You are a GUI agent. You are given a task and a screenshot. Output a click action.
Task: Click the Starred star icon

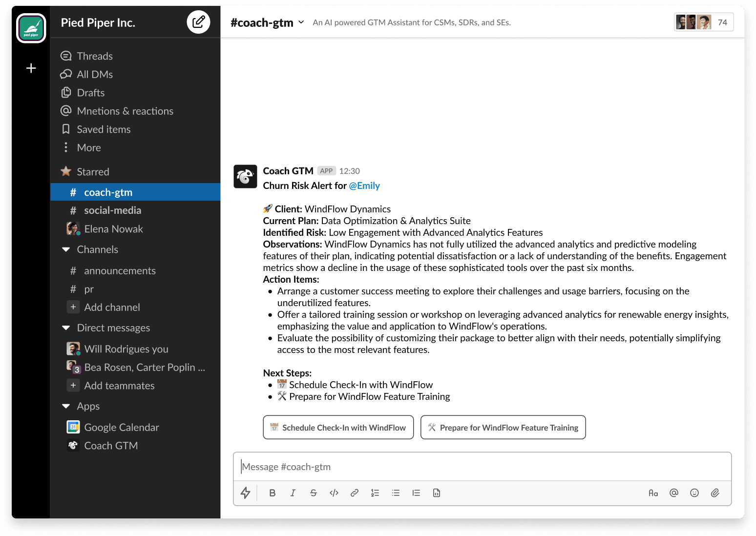click(66, 171)
